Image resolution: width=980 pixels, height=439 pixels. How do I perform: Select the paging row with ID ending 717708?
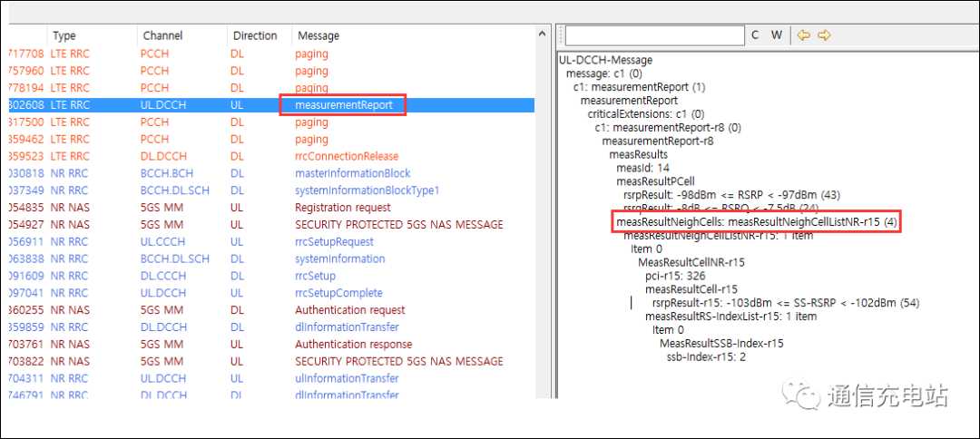coord(271,54)
